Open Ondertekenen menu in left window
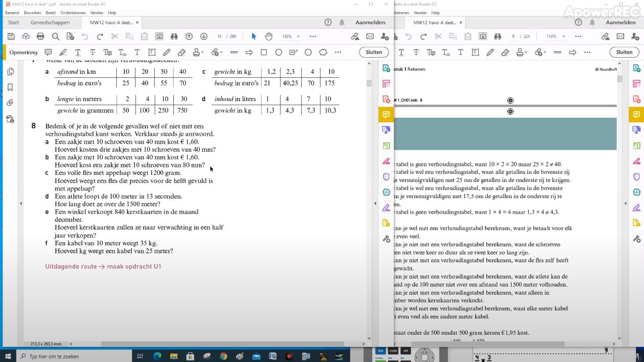 coord(73,13)
